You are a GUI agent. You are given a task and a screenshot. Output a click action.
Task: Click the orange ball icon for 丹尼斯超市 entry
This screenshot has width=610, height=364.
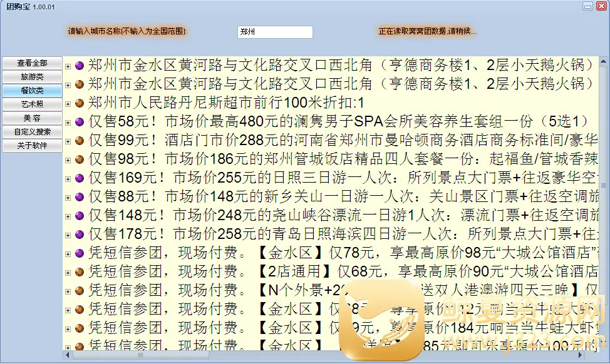80,103
